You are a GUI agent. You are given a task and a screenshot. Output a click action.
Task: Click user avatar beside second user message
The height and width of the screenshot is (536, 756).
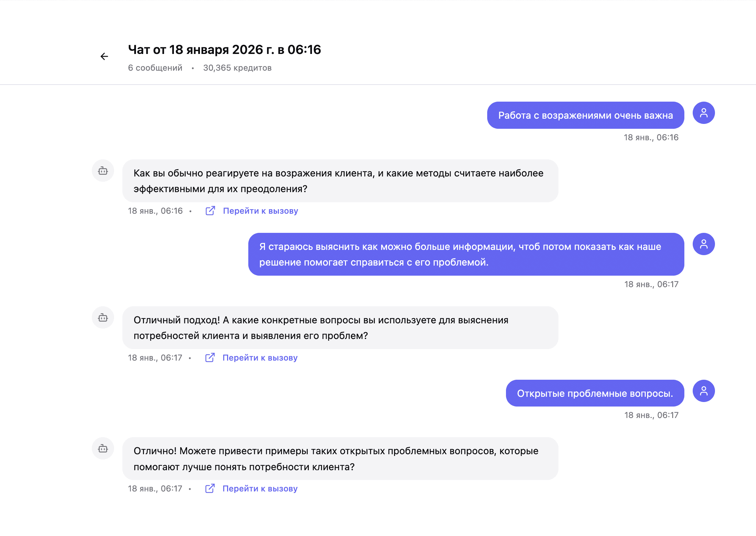(703, 244)
